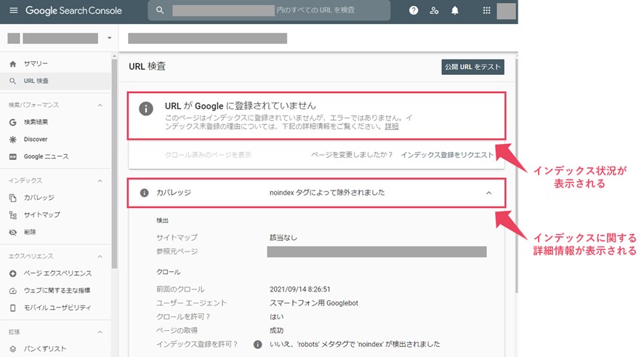Viewport: 644px width, 357px height.
Task: Open the notifications bell
Action: tap(455, 11)
